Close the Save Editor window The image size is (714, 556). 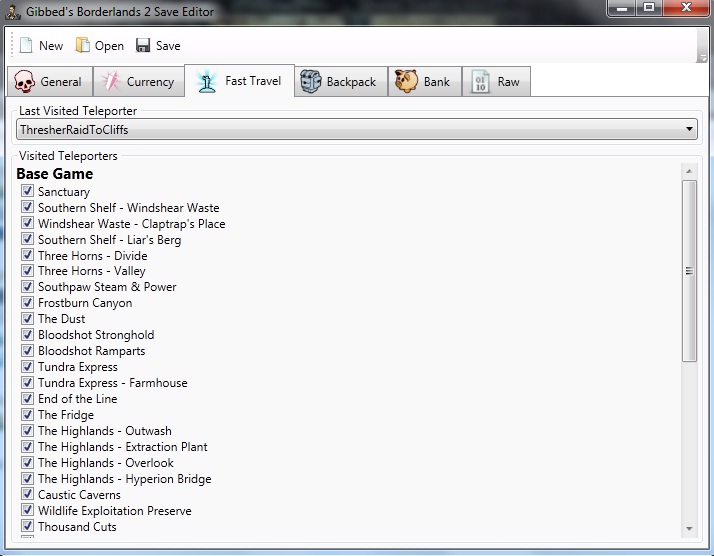tap(686, 8)
